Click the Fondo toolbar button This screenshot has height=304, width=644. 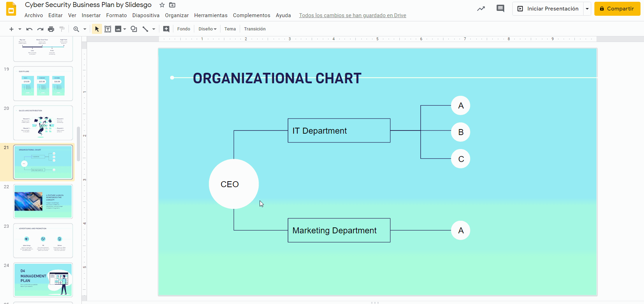point(184,29)
